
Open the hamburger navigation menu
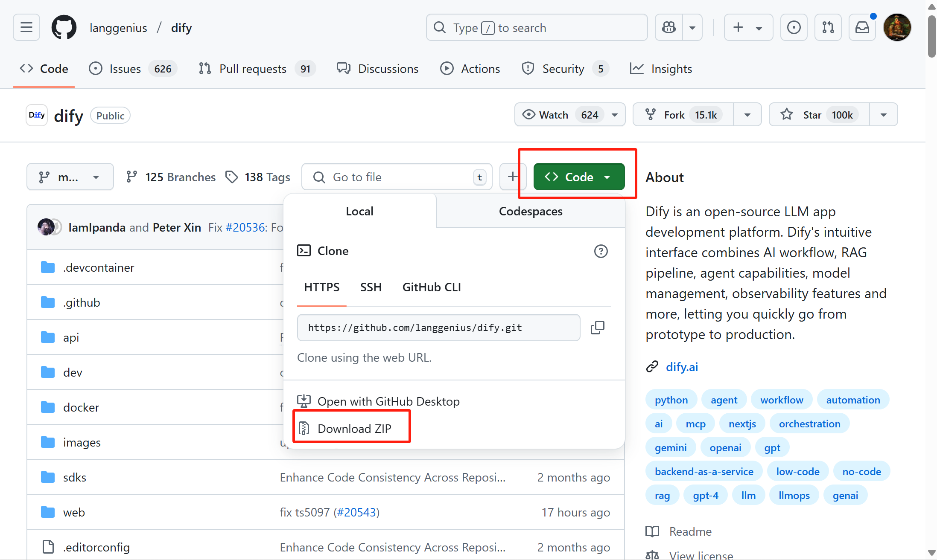[26, 28]
